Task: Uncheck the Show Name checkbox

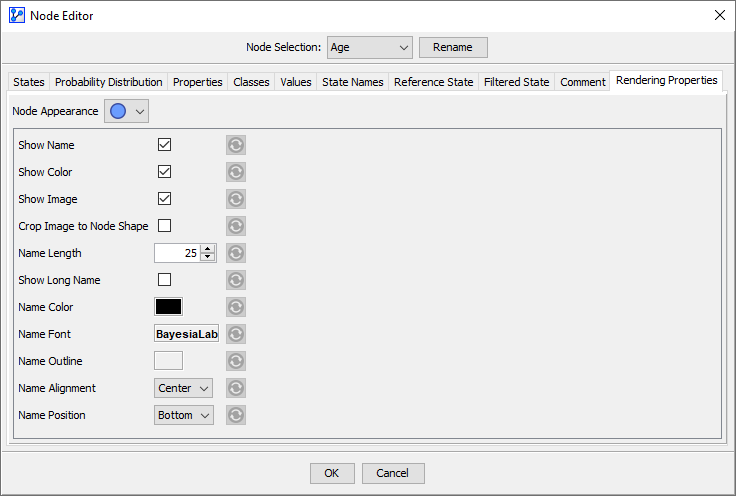Action: [164, 145]
